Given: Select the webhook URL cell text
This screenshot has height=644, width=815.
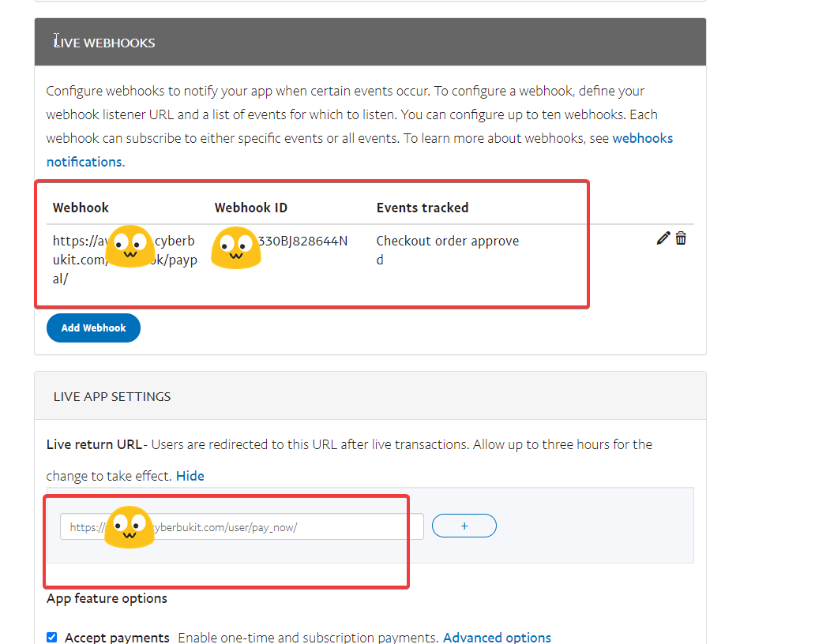Looking at the screenshot, I should point(125,260).
